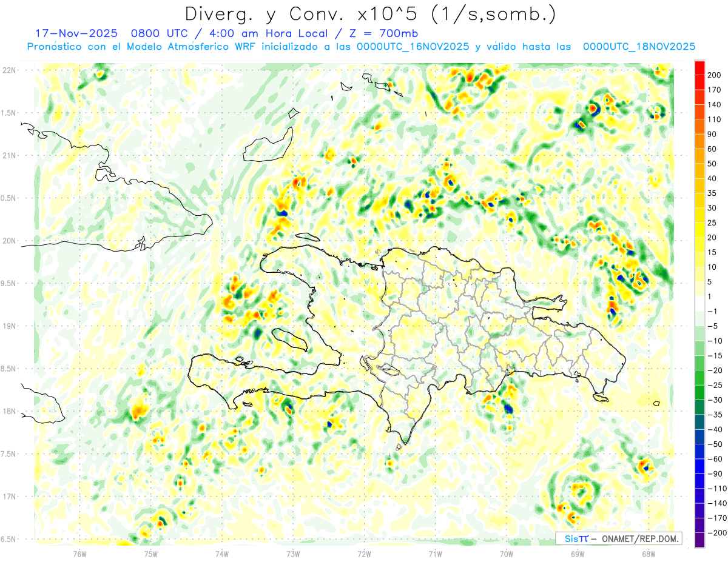This screenshot has width=728, height=562.
Task: Click the white legend band between 1 and -1
Action: point(699,304)
